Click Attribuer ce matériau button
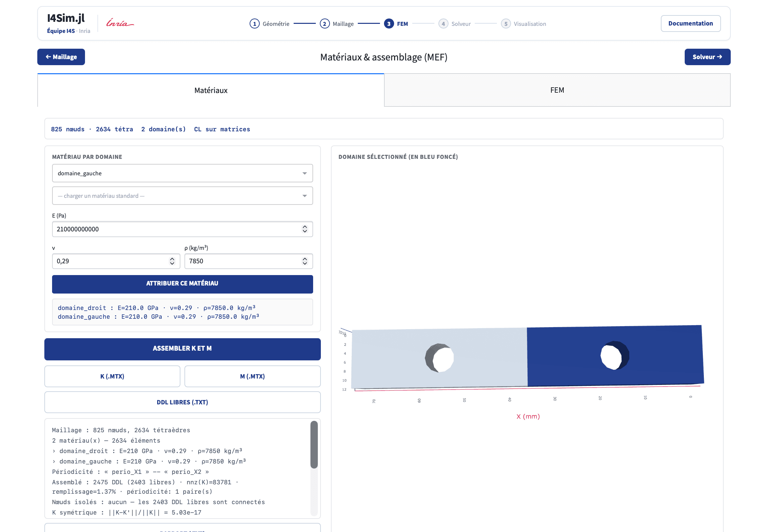The image size is (766, 532). click(x=182, y=284)
